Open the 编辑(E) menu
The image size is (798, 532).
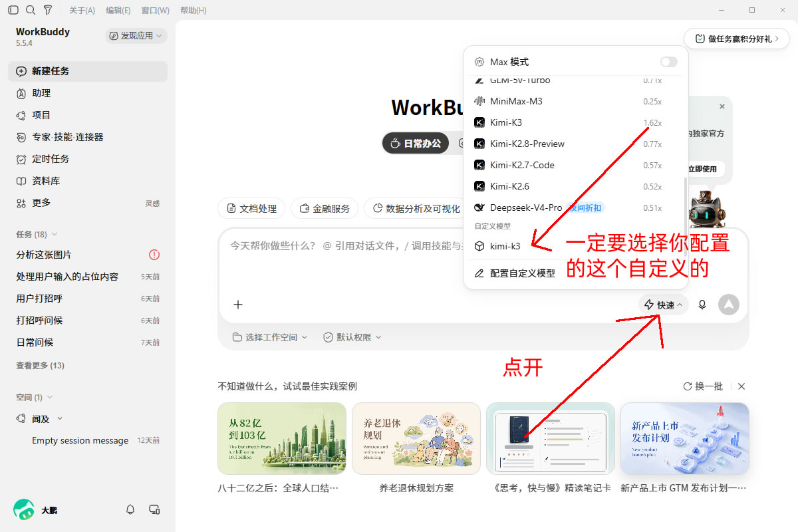118,11
